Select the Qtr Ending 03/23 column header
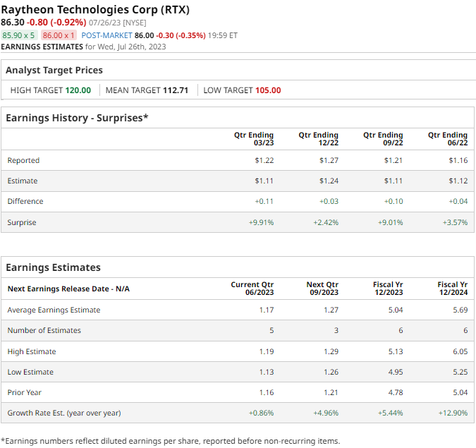The image size is (476, 448). 253,138
